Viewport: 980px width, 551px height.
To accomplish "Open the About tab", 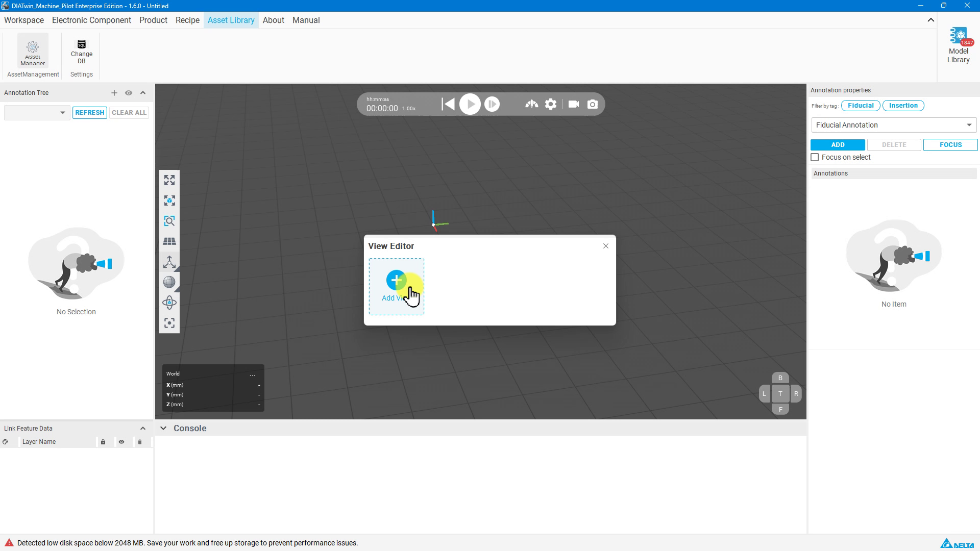I will pyautogui.click(x=273, y=20).
